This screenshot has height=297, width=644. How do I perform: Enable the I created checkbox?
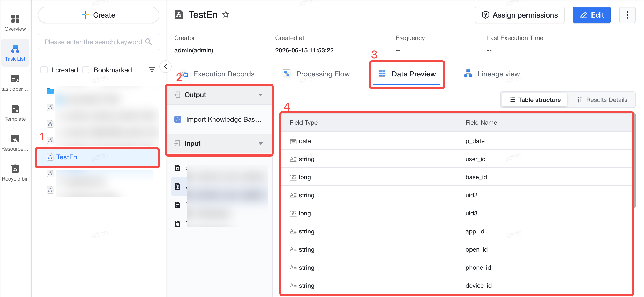coord(44,70)
